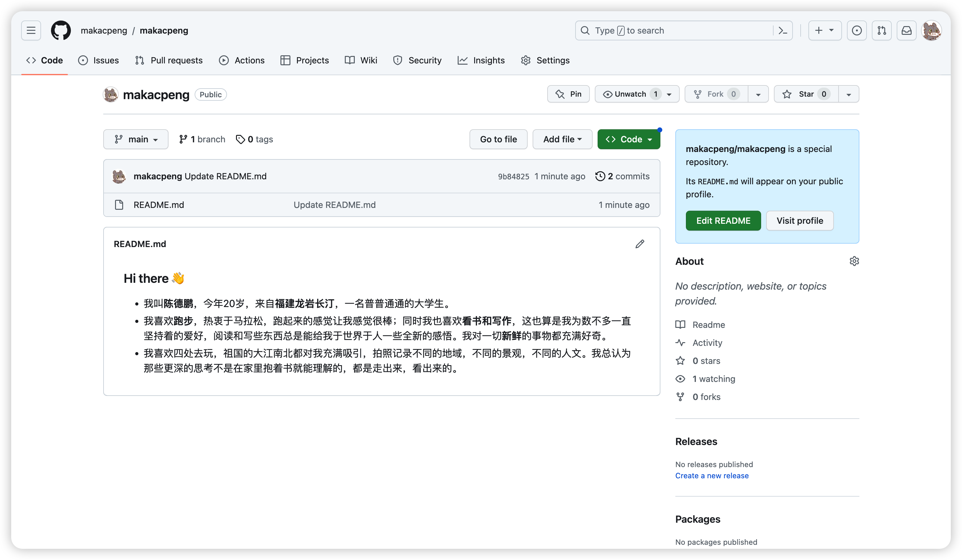Pin this repository to profile

568,94
